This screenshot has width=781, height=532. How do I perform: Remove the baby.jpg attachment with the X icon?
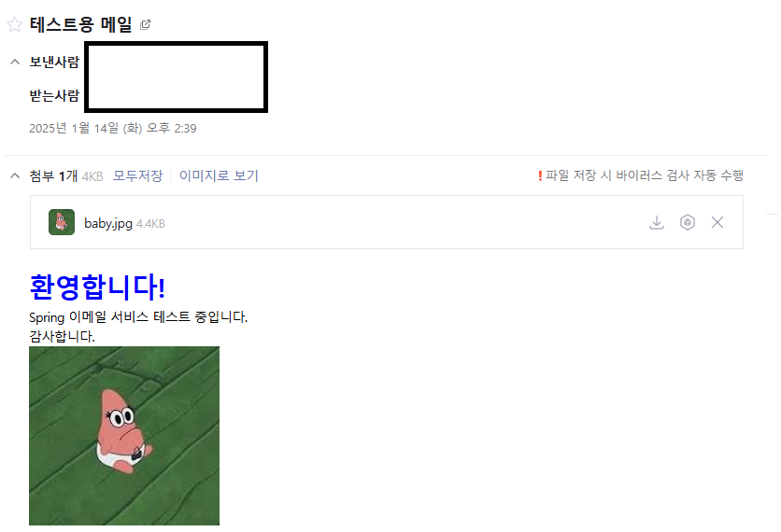coord(717,222)
